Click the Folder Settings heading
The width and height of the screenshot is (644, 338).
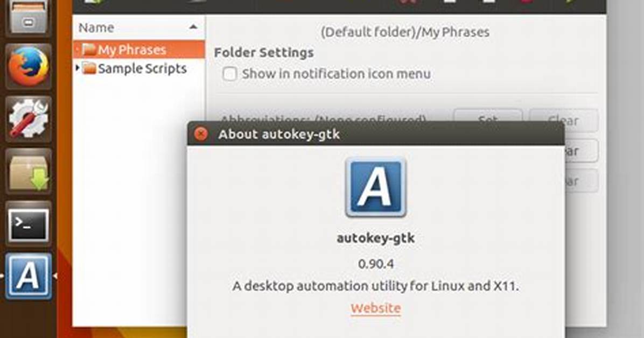[264, 53]
